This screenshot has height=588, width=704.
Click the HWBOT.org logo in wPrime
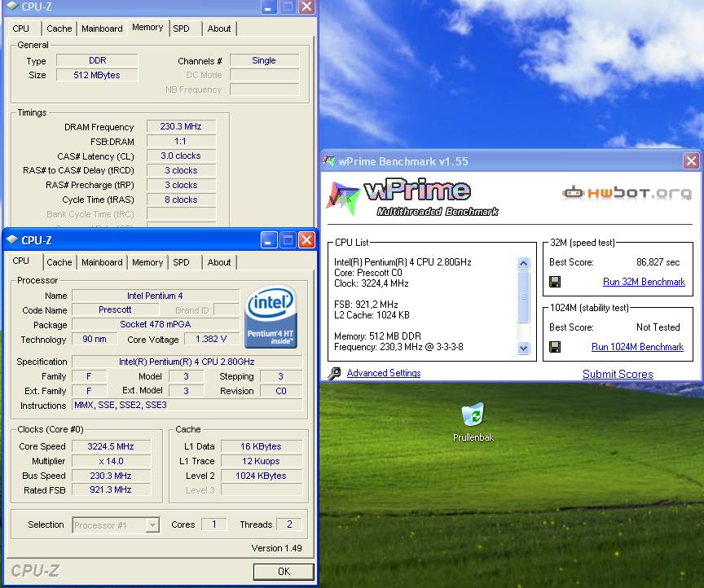point(627,192)
